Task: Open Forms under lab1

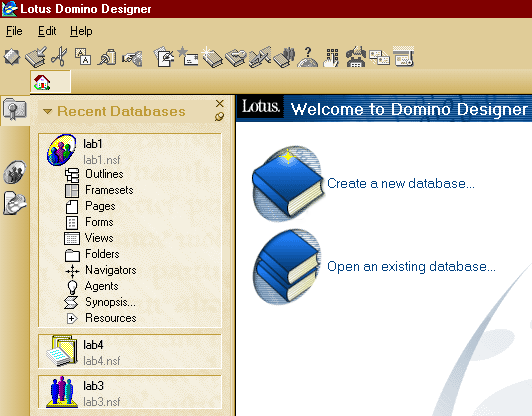Action: (x=99, y=222)
